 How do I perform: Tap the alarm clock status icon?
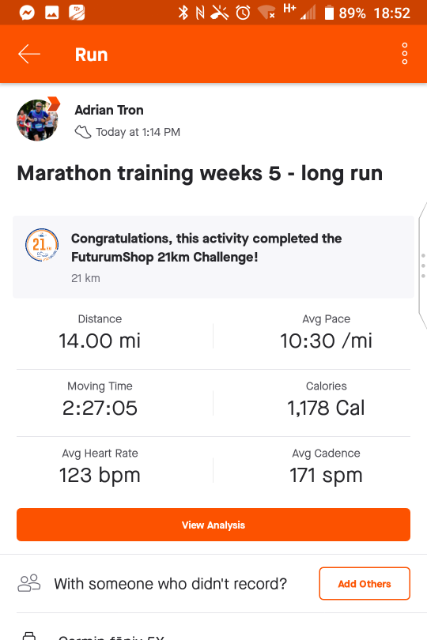[243, 13]
